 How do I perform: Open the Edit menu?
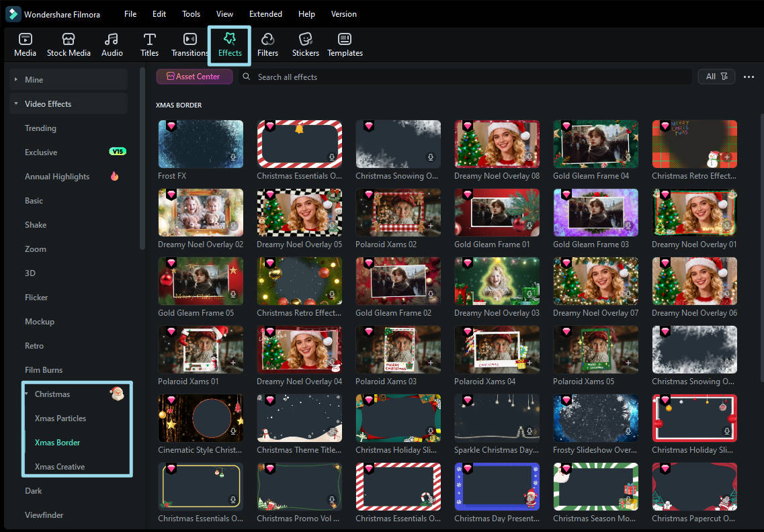tap(159, 14)
